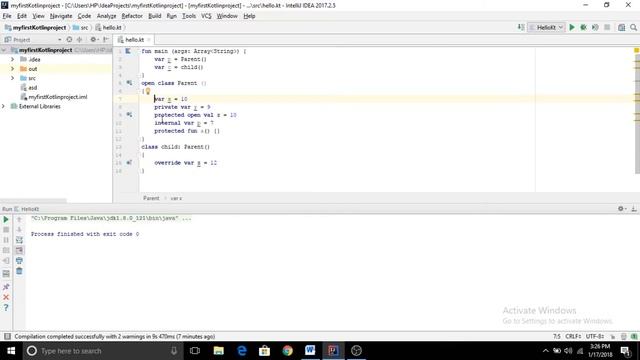Toggle scroll to end in Run console
The image size is (640, 360).
coord(19,250)
